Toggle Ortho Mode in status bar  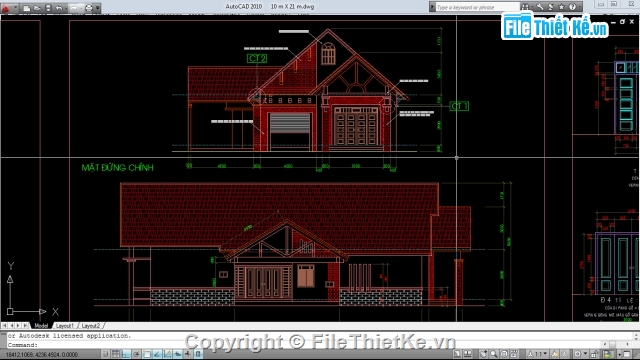pos(126,354)
